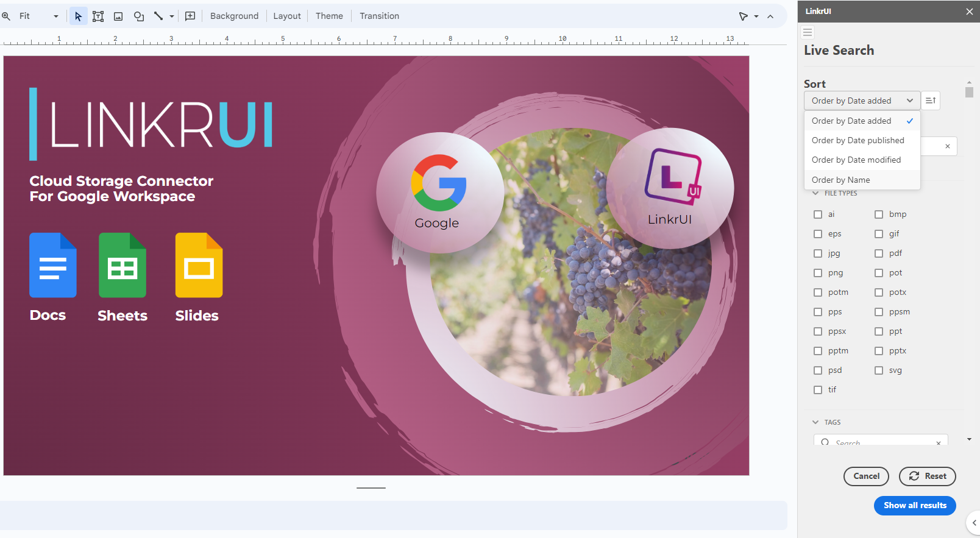Viewport: 980px width, 538px height.
Task: Check the pptm file type
Action: pyautogui.click(x=818, y=351)
